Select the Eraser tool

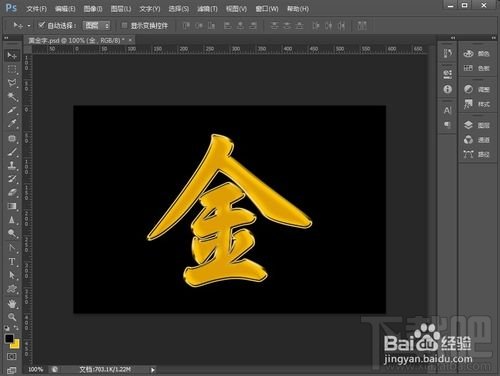[12, 193]
